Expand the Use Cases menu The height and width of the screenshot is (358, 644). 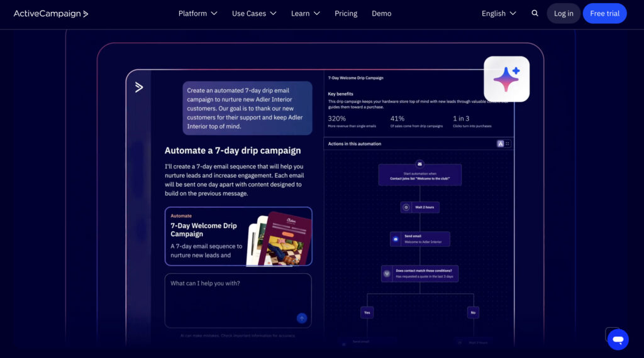[x=254, y=14]
